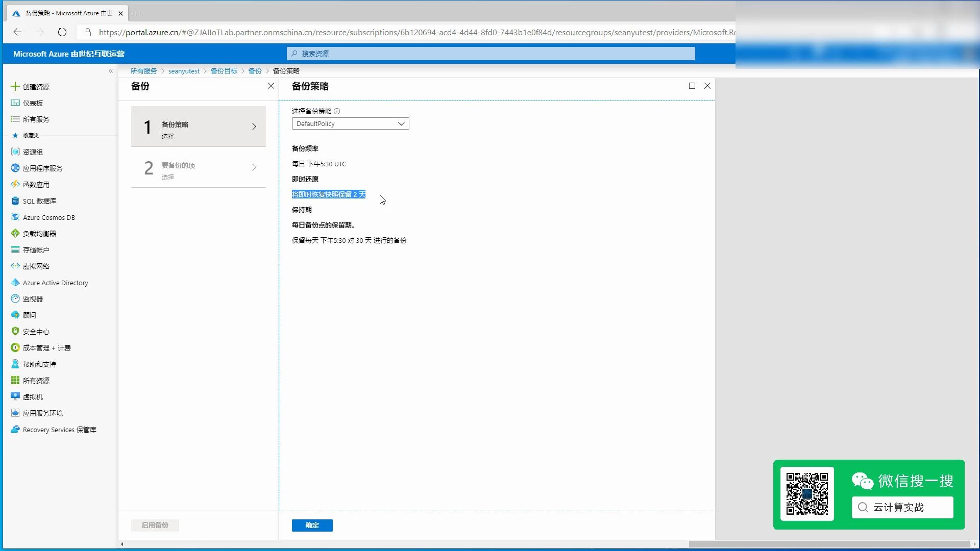Open the Azure Cosmos DB icon
Screen dimensions: 980x551
(x=15, y=217)
